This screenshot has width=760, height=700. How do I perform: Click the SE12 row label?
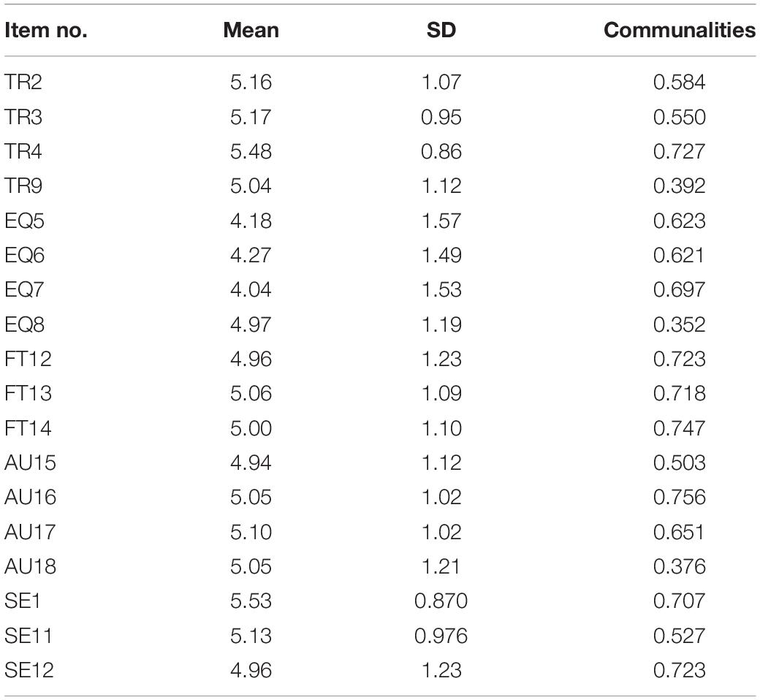[28, 671]
